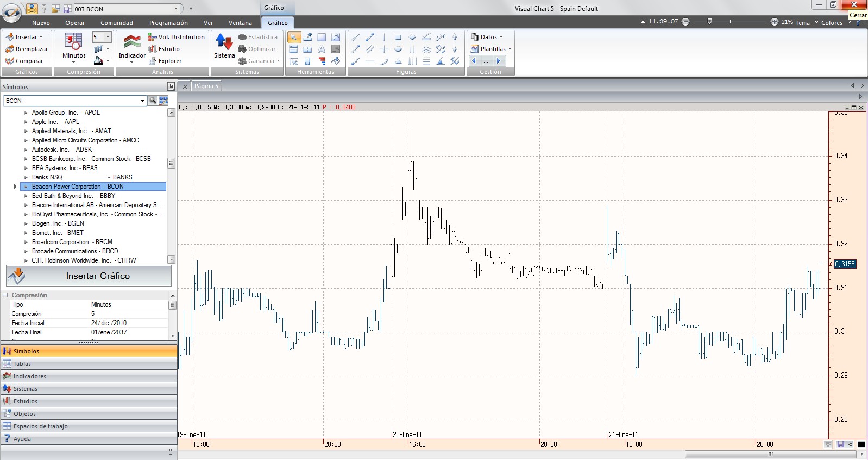Open the Programación menu

click(168, 23)
